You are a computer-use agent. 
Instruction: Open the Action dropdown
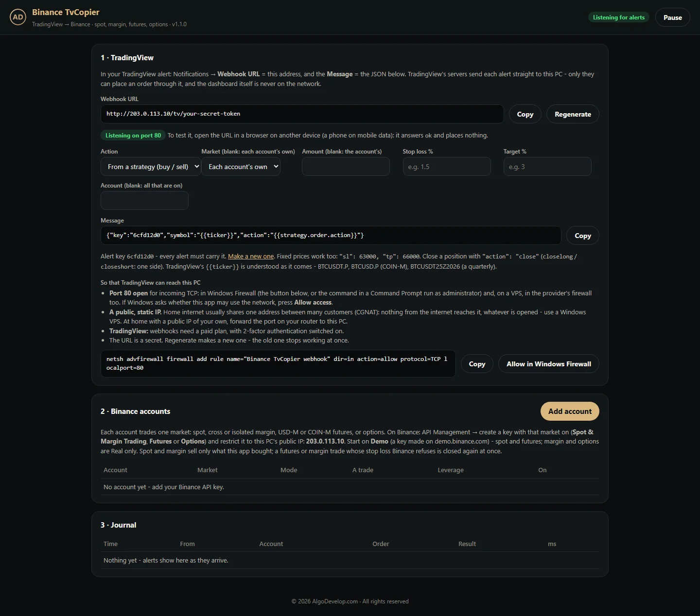151,167
